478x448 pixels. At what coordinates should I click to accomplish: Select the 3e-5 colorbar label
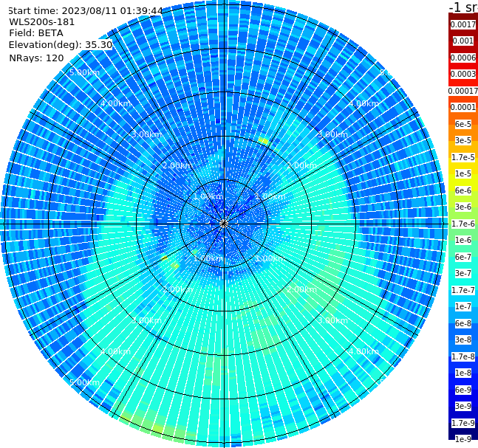pos(463,140)
